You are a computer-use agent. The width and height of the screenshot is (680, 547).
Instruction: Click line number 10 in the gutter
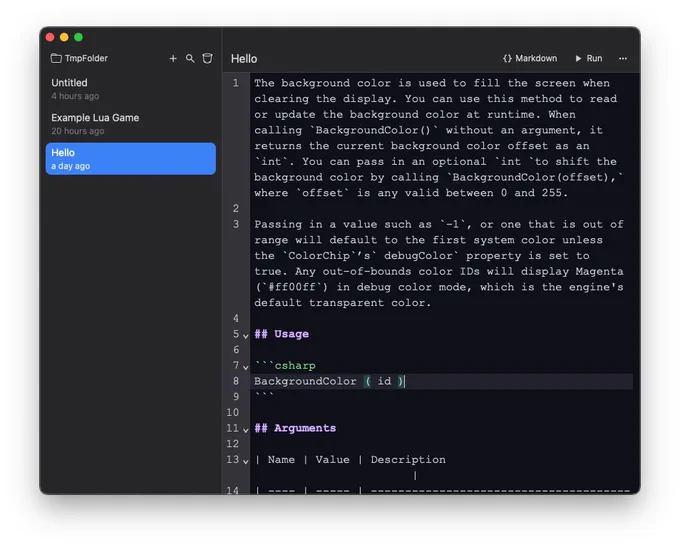point(232,413)
